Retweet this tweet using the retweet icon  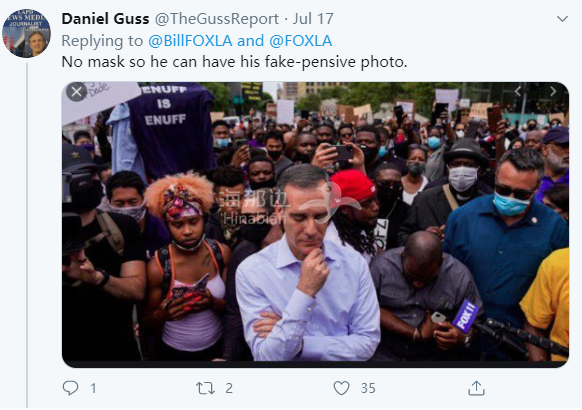(x=205, y=388)
